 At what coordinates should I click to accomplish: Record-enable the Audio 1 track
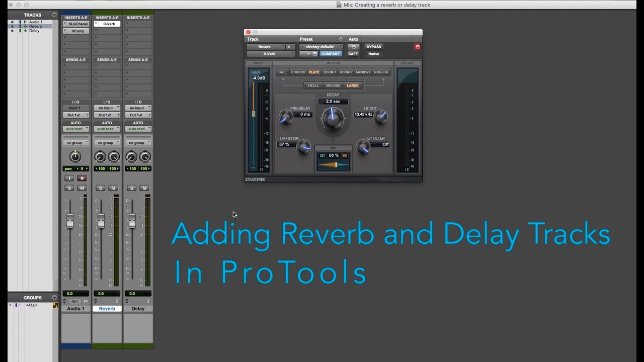point(82,178)
